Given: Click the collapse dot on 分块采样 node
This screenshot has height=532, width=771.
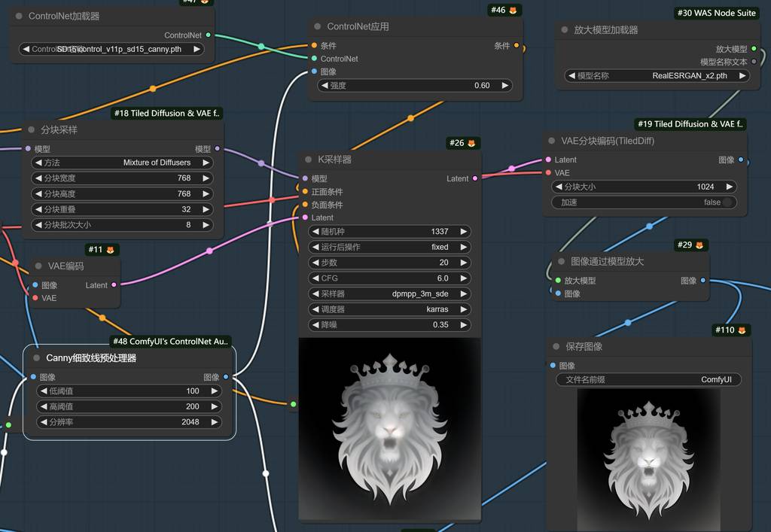Looking at the screenshot, I should pos(31,129).
